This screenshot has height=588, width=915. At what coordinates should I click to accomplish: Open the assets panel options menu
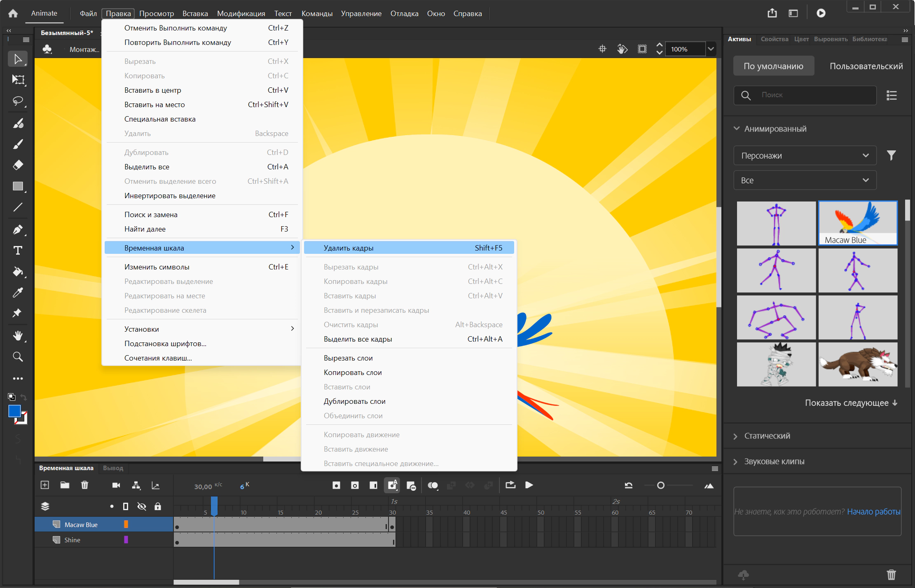[x=905, y=40]
